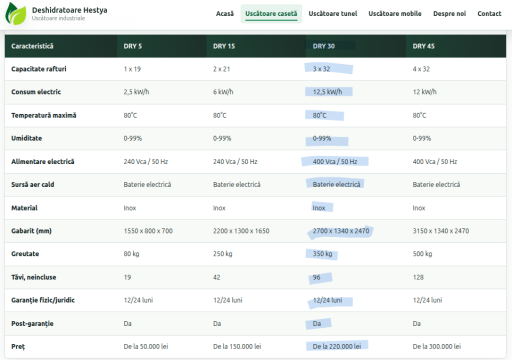Click the De la 300.000 lei price
Viewport: 512px width, 360px height.
click(x=437, y=347)
